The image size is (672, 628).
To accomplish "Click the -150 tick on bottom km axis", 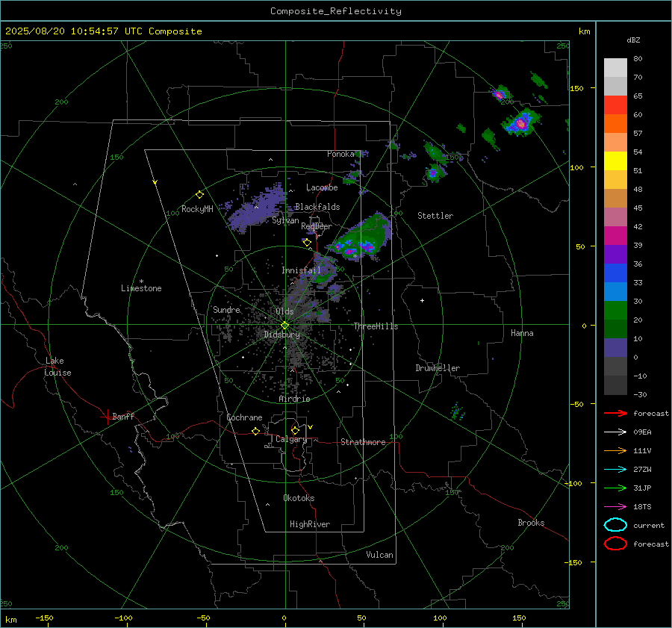I will point(44,618).
